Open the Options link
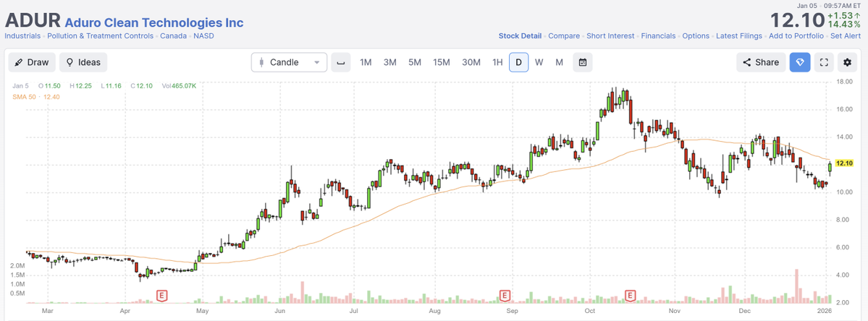Viewport: 868px width, 321px height. [x=696, y=36]
